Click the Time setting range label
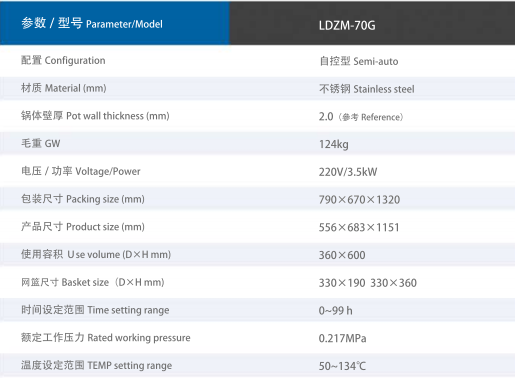Image resolution: width=515 pixels, height=379 pixels. (95, 310)
